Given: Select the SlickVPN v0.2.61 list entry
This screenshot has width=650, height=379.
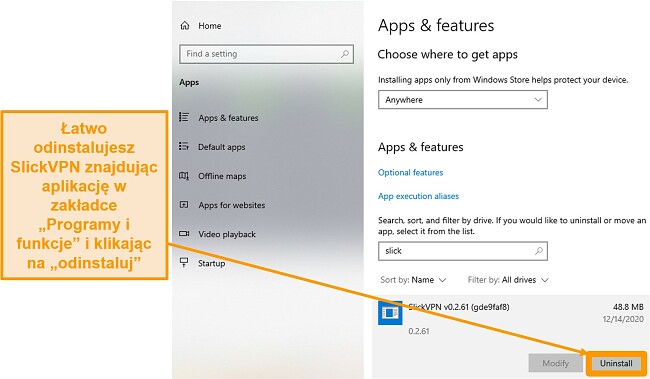Looking at the screenshot, I should (x=511, y=318).
